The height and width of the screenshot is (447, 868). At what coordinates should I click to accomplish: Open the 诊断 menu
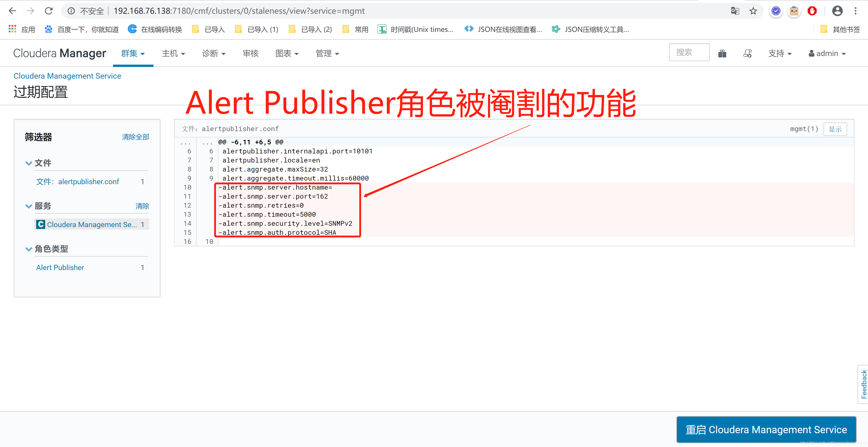tap(214, 54)
